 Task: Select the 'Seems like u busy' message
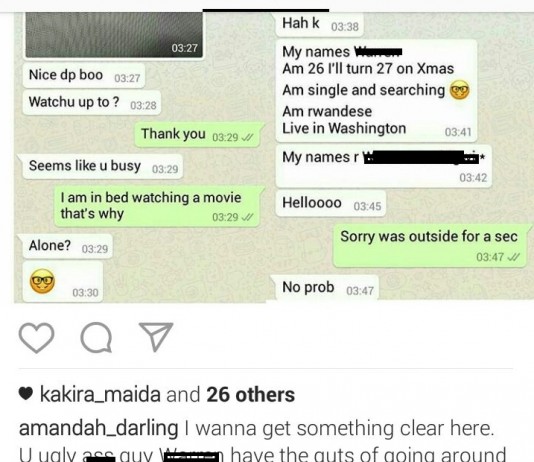(102, 166)
